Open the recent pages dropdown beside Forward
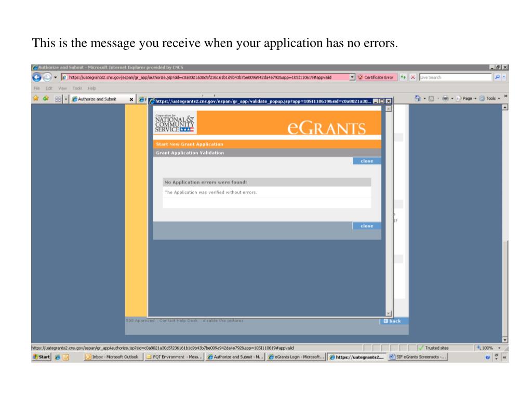 tap(55, 77)
